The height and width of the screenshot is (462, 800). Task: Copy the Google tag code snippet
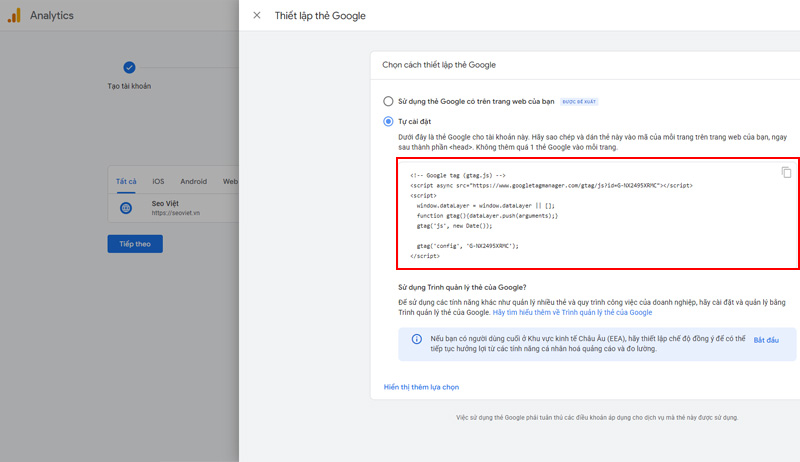point(786,172)
